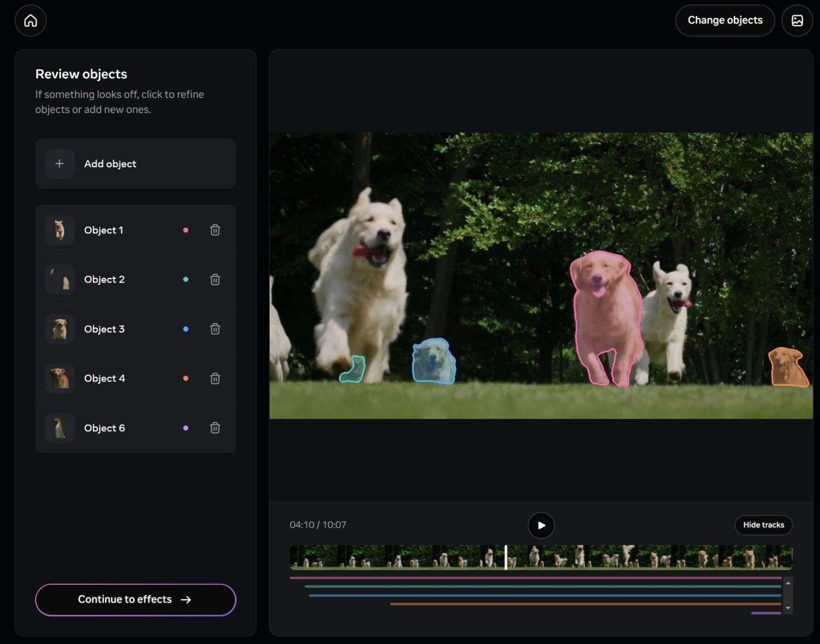
Task: Click Object 3 pink color dot
Action: click(186, 329)
